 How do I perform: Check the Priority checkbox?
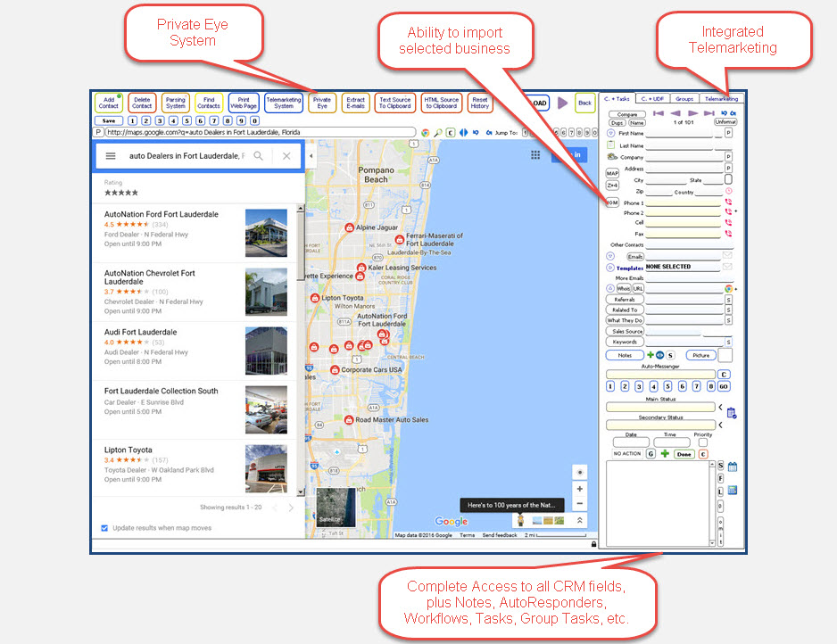[x=703, y=442]
